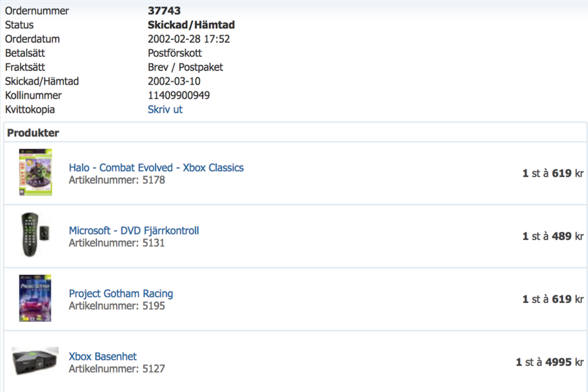The width and height of the screenshot is (588, 392).
Task: Click the order date 2002-02-28 17:52
Action: (188, 39)
